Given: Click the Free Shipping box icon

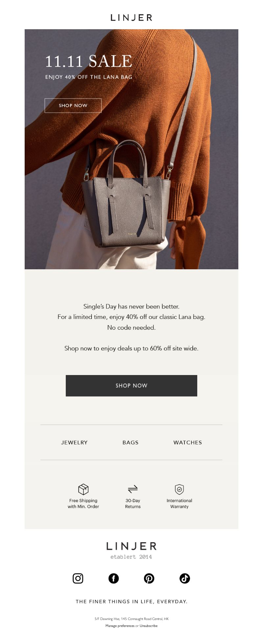Looking at the screenshot, I should tap(83, 489).
